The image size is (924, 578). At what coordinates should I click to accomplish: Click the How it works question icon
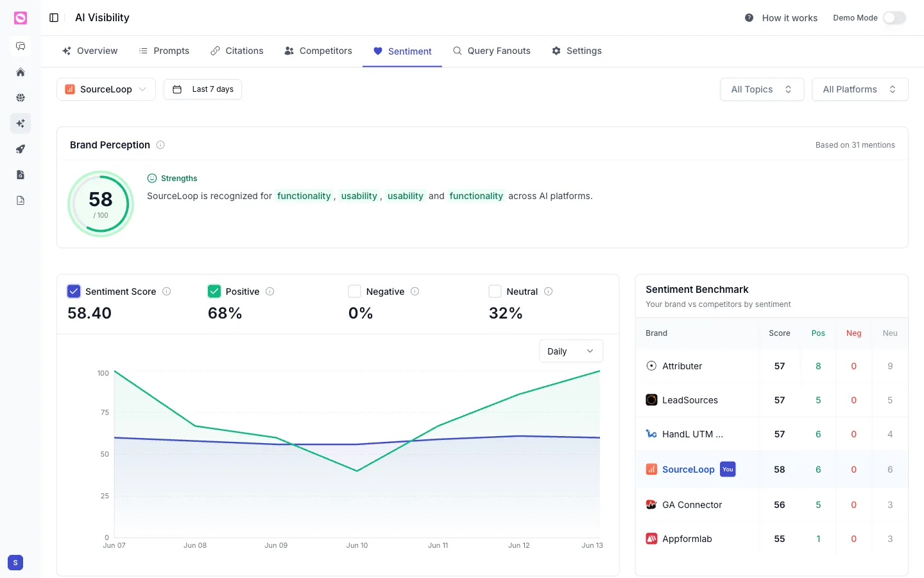[x=749, y=18]
